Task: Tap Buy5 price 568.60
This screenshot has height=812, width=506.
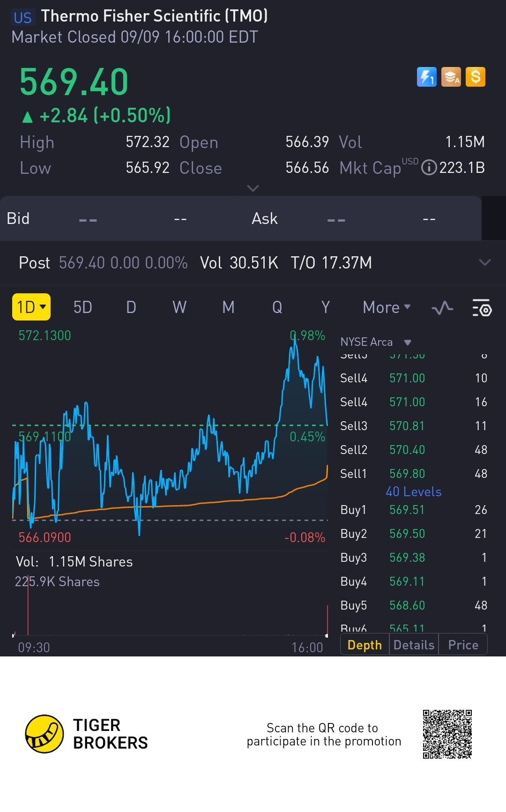Action: (407, 605)
